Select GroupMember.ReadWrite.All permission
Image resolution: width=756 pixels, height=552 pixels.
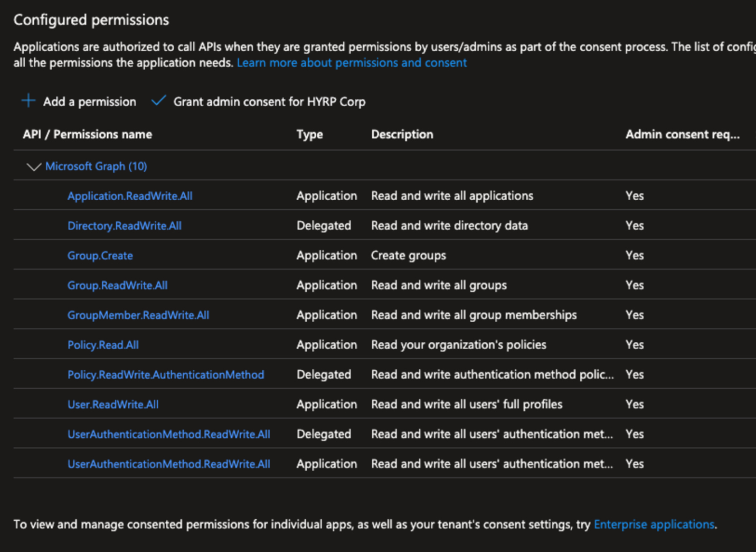[138, 315]
